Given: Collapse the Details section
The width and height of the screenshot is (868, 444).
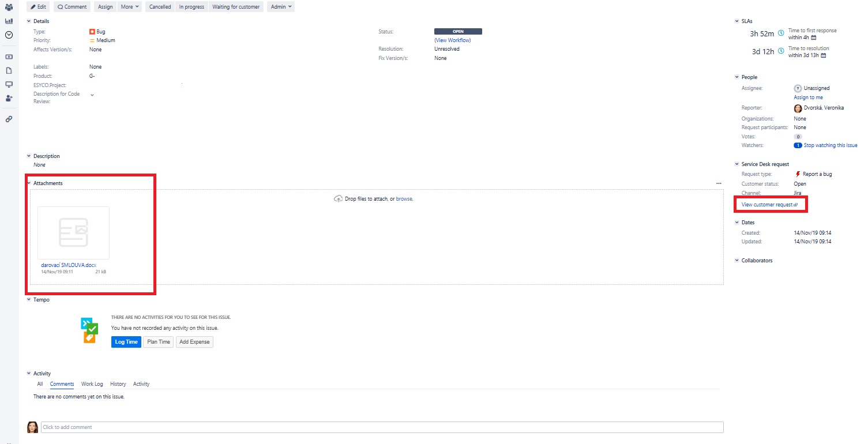Looking at the screenshot, I should 29,21.
